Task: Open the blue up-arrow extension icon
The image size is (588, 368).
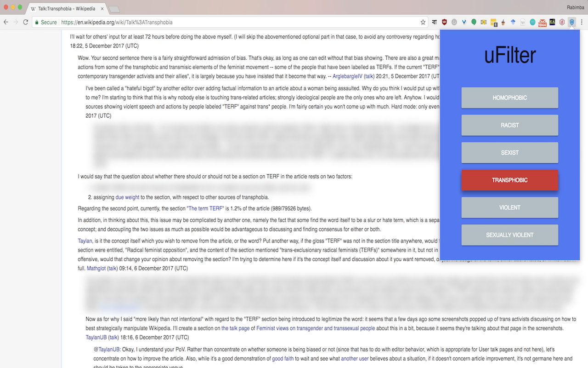Action: (513, 22)
